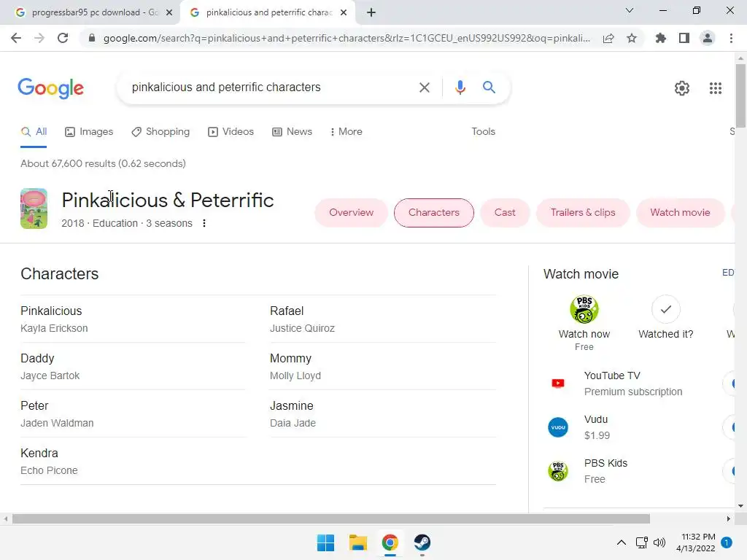This screenshot has width=747, height=560.
Task: Click the Google logo
Action: tap(51, 88)
